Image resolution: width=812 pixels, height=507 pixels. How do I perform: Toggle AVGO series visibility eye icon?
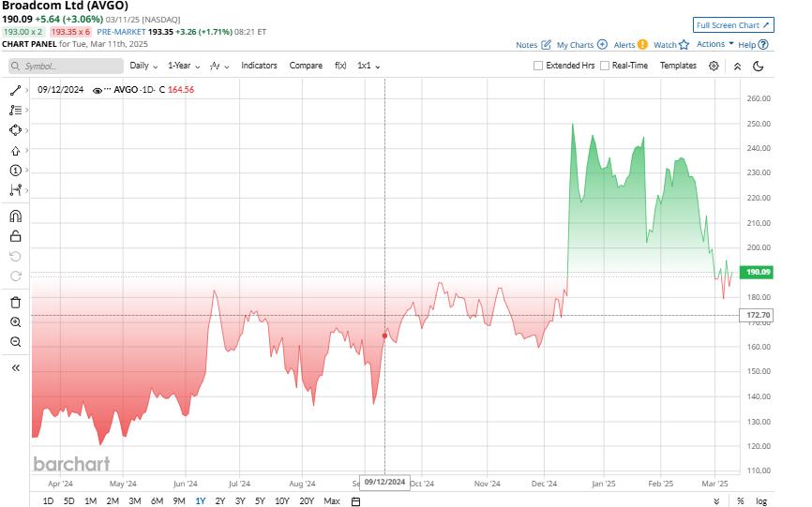[97, 91]
